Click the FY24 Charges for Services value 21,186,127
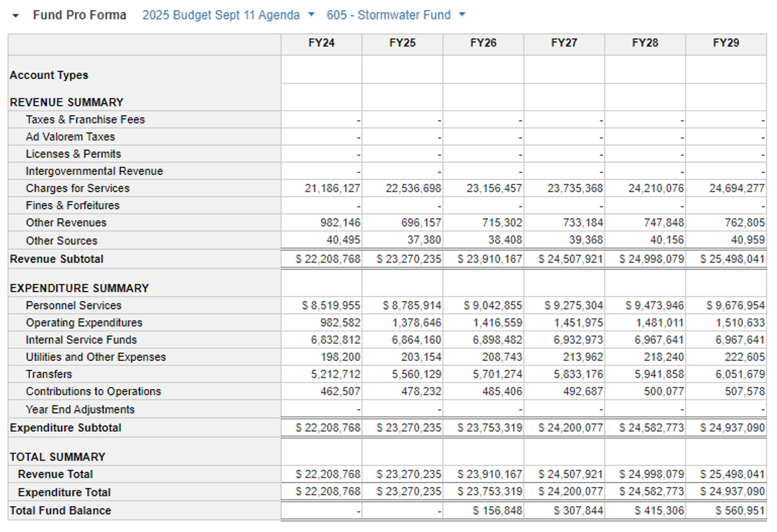This screenshot has height=532, width=777. click(332, 188)
